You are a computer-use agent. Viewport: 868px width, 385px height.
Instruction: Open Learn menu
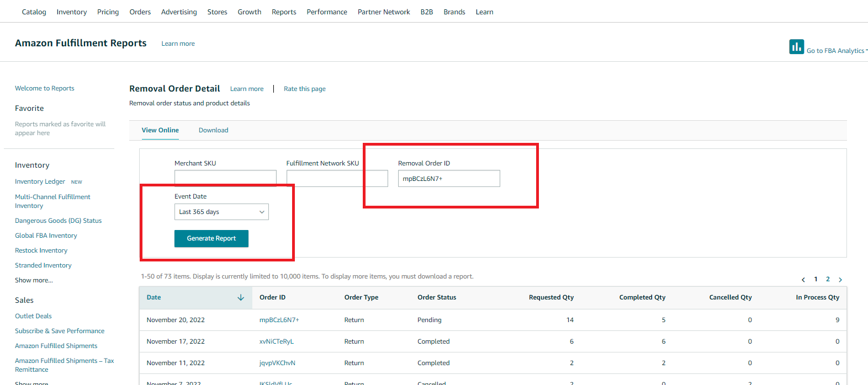click(x=485, y=12)
